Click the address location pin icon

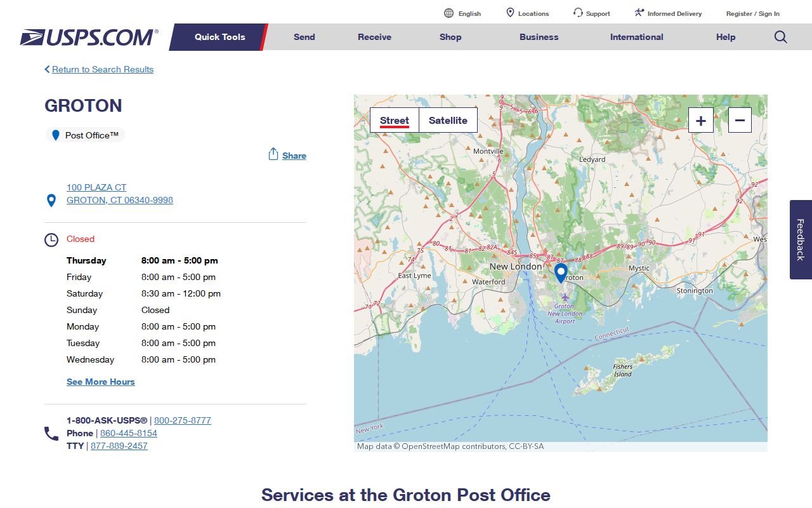[52, 201]
